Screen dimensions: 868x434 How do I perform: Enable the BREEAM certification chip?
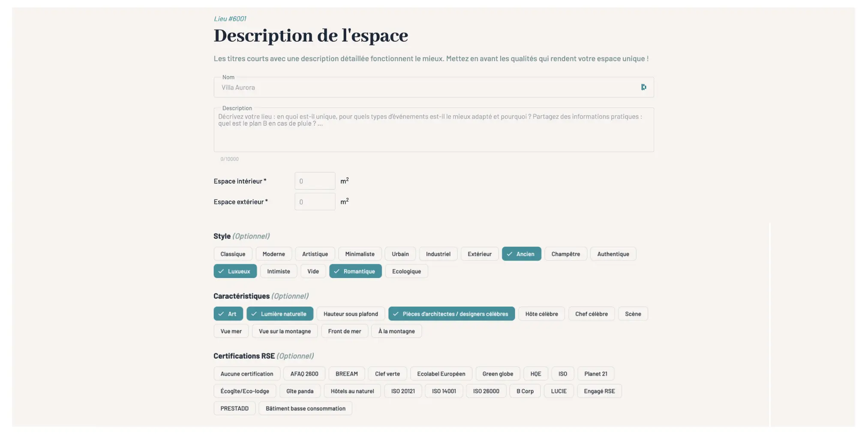(x=346, y=374)
